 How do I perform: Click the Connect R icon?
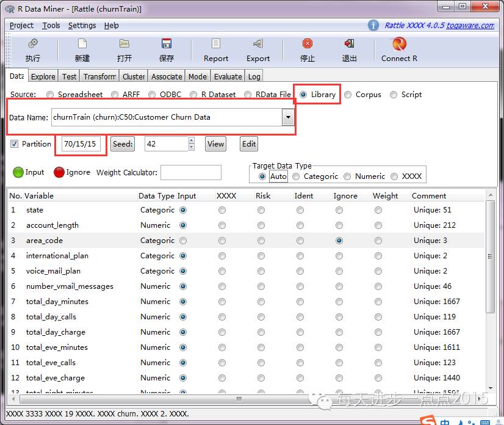(x=399, y=44)
